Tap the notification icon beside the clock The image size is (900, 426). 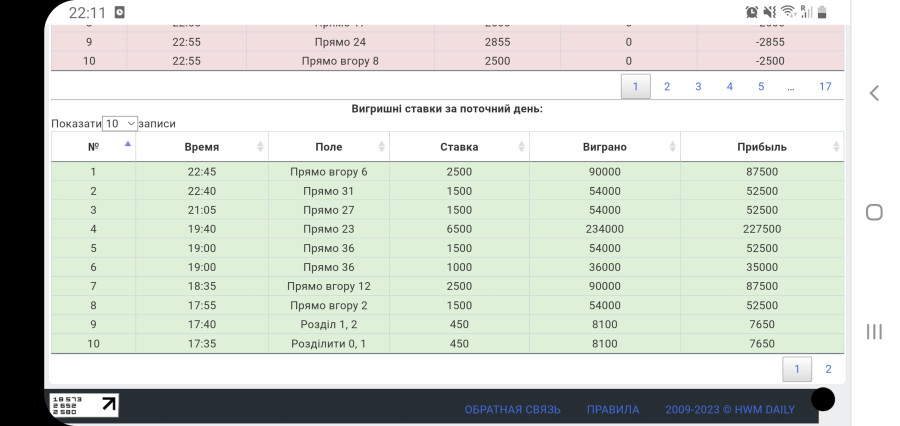[119, 12]
